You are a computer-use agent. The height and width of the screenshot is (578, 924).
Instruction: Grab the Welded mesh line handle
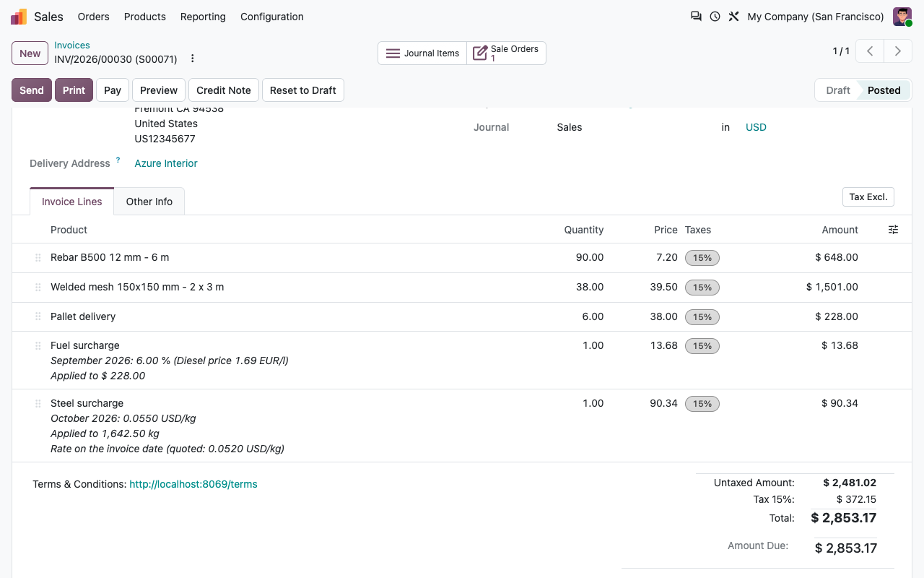38,288
